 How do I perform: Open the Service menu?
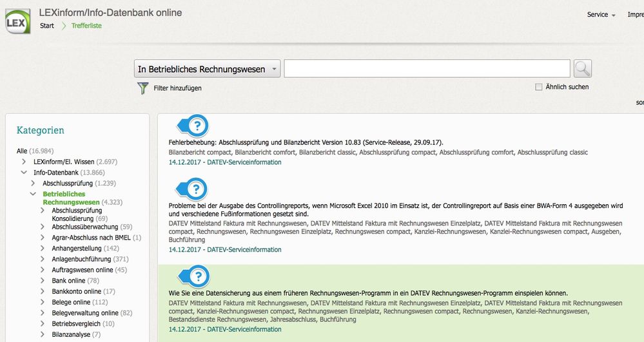coord(601,15)
